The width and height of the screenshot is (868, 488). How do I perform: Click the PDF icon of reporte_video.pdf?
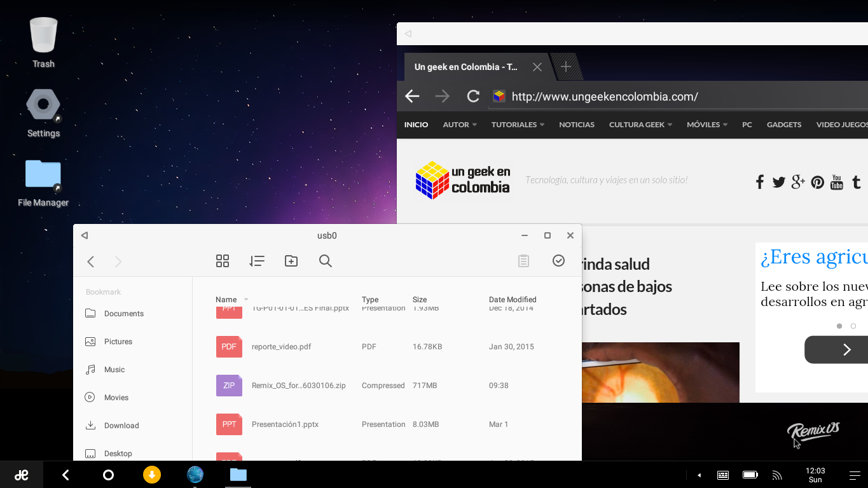pos(229,347)
